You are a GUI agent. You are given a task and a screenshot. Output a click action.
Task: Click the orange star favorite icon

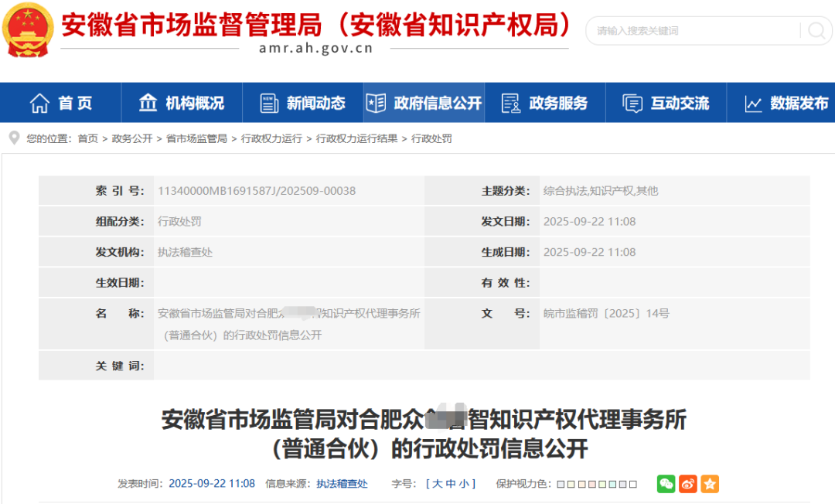pyautogui.click(x=709, y=484)
